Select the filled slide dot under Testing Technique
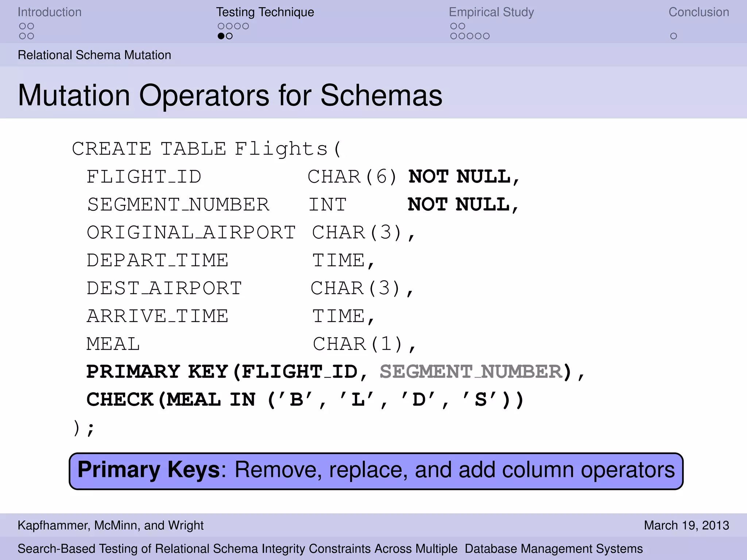 point(221,36)
